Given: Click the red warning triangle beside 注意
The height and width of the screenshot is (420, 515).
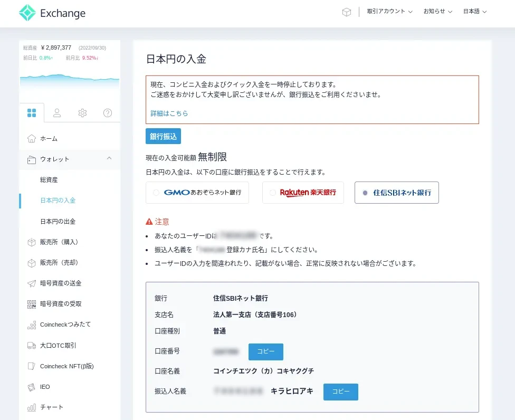Looking at the screenshot, I should 149,222.
